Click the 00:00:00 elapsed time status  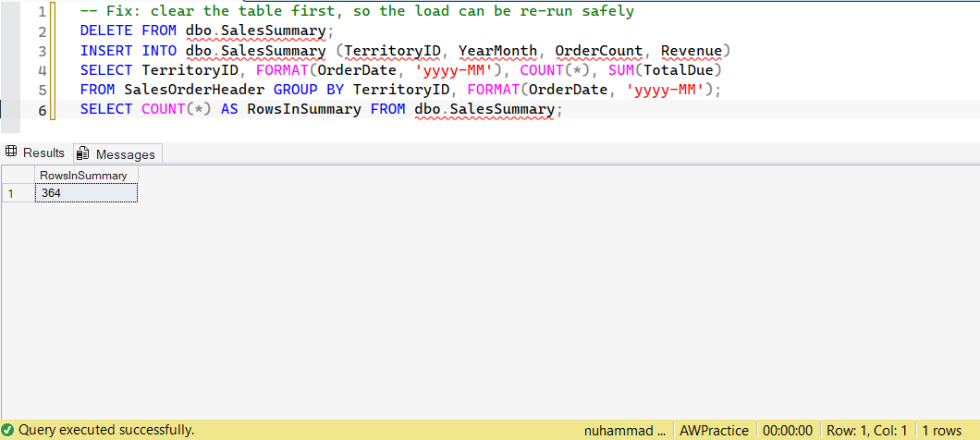tap(788, 431)
